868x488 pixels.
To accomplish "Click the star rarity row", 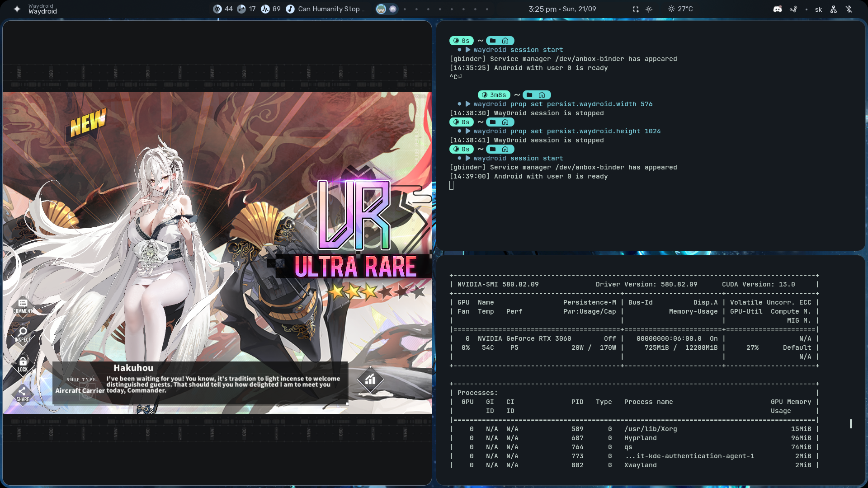I will (x=377, y=291).
